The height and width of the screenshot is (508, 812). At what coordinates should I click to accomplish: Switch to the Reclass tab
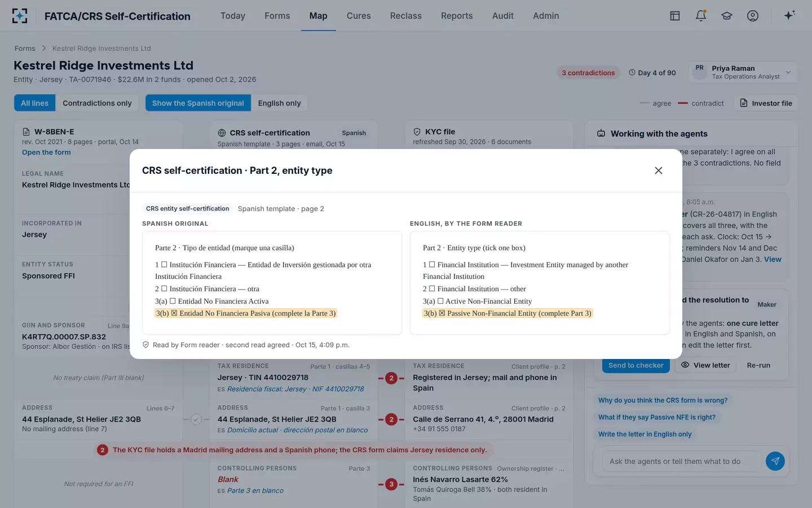point(406,16)
